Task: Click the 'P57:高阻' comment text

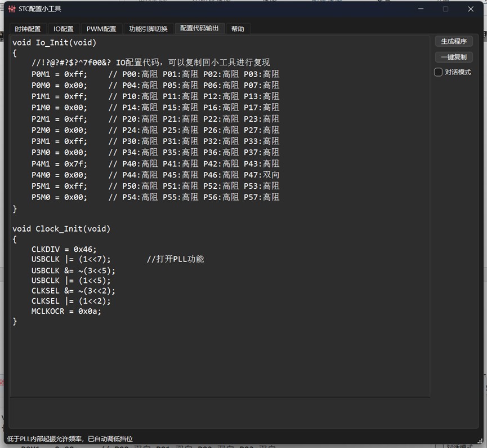Action: pyautogui.click(x=261, y=197)
